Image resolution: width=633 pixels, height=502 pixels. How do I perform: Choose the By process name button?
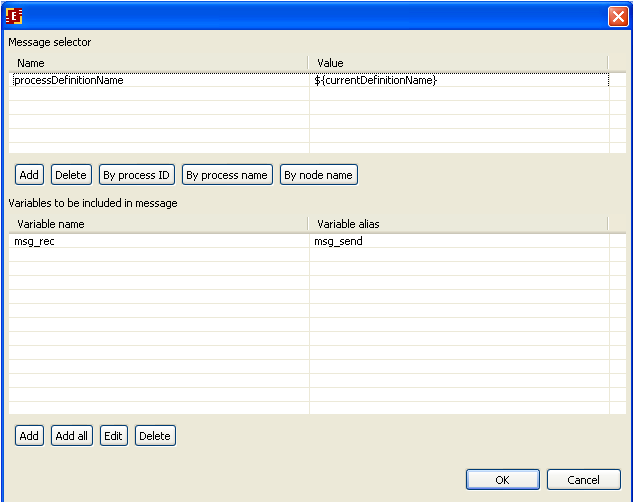[x=227, y=175]
